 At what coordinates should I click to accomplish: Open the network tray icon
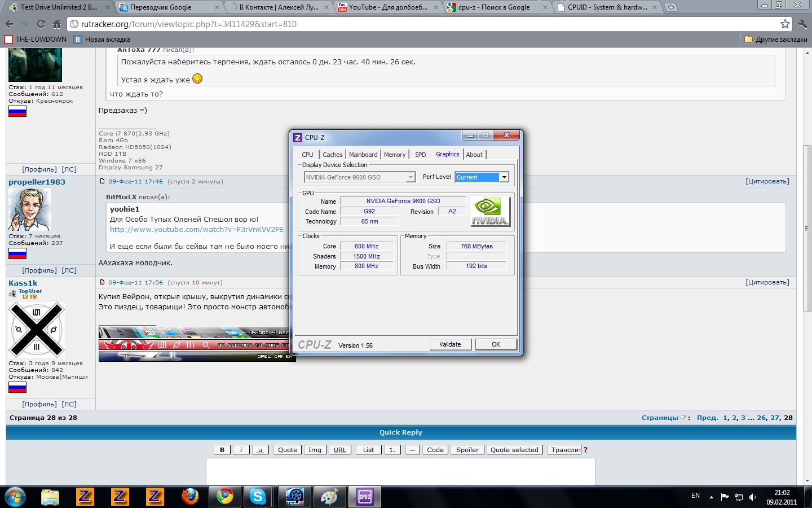coord(739,497)
